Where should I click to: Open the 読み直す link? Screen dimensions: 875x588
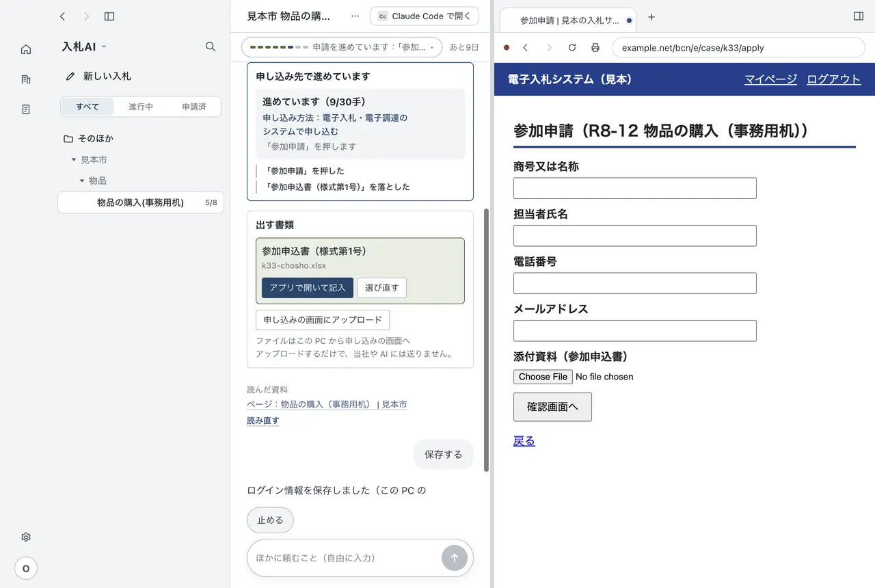click(263, 420)
